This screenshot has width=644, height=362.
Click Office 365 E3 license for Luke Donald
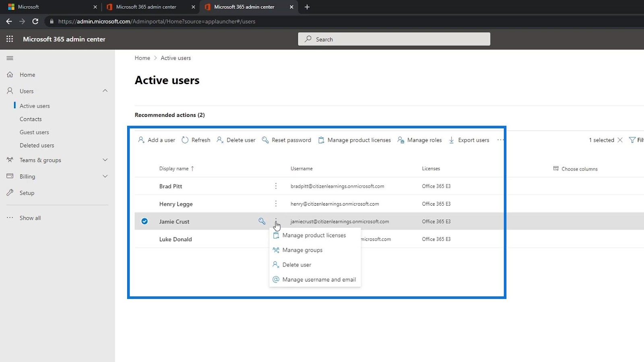tap(436, 239)
